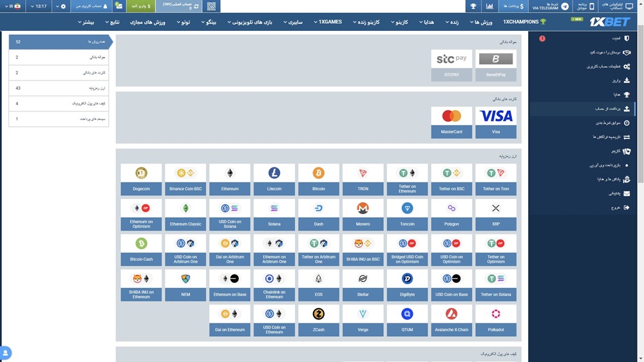
Task: Pick the Ethereum Classic option
Action: [x=185, y=214]
